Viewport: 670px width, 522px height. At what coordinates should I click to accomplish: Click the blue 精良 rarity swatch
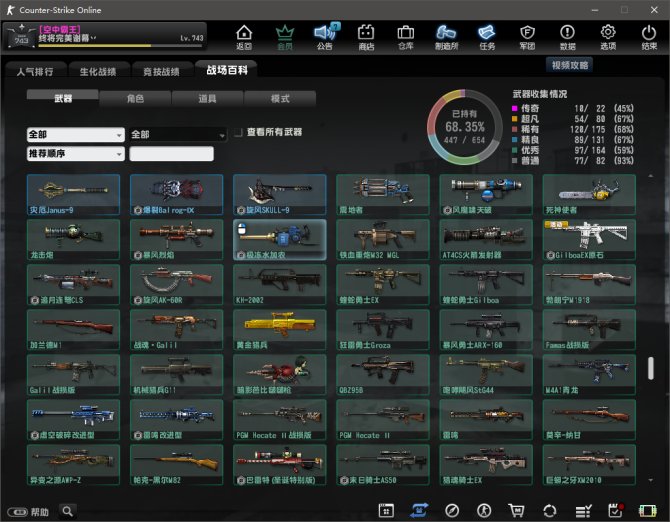(x=514, y=139)
